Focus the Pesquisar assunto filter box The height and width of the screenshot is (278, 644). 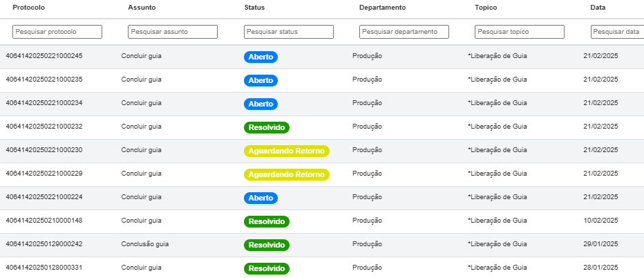[x=173, y=32]
